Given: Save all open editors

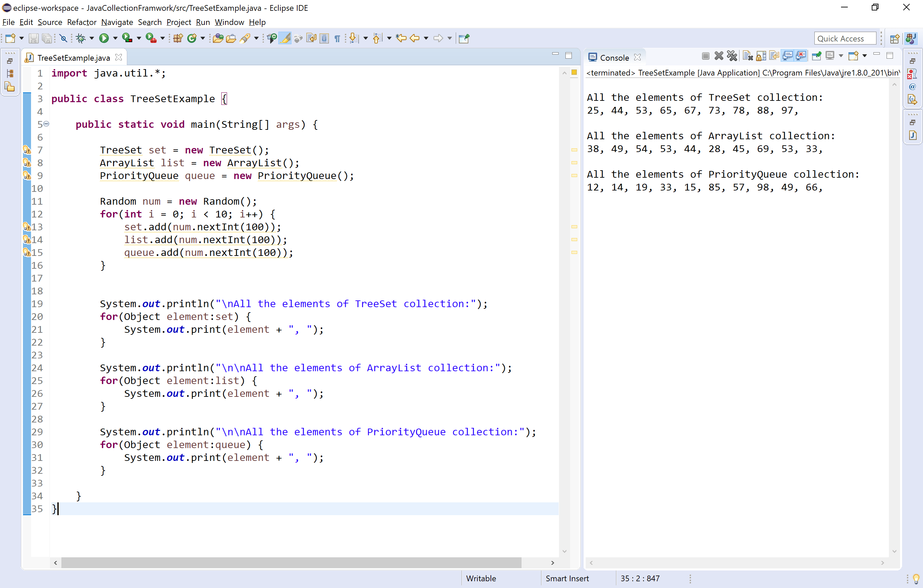Looking at the screenshot, I should [x=47, y=38].
